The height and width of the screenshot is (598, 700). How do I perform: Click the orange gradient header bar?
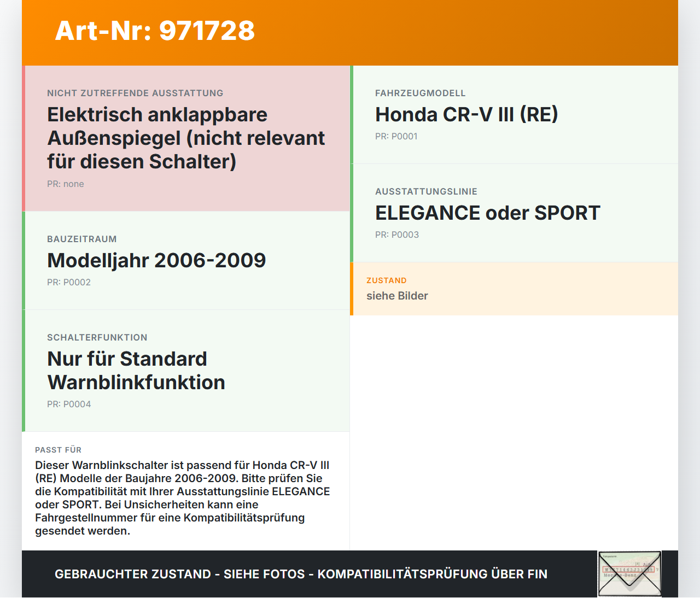(350, 32)
